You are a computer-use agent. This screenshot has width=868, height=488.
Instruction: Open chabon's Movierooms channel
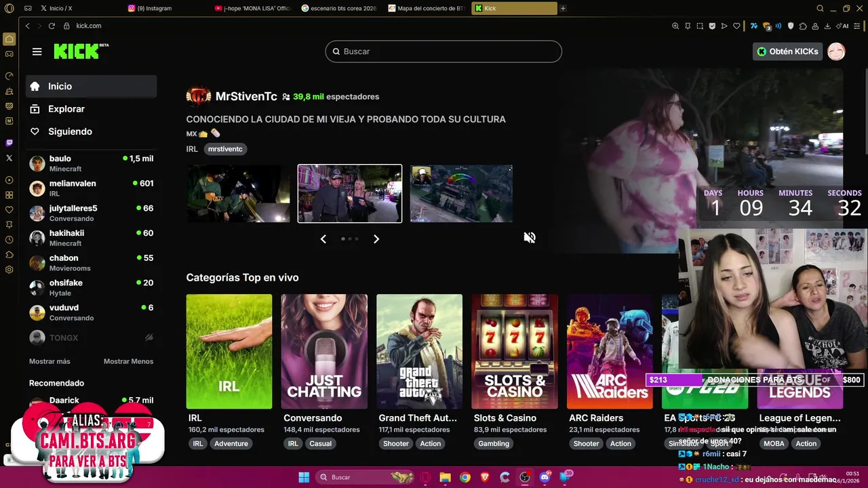click(x=92, y=263)
